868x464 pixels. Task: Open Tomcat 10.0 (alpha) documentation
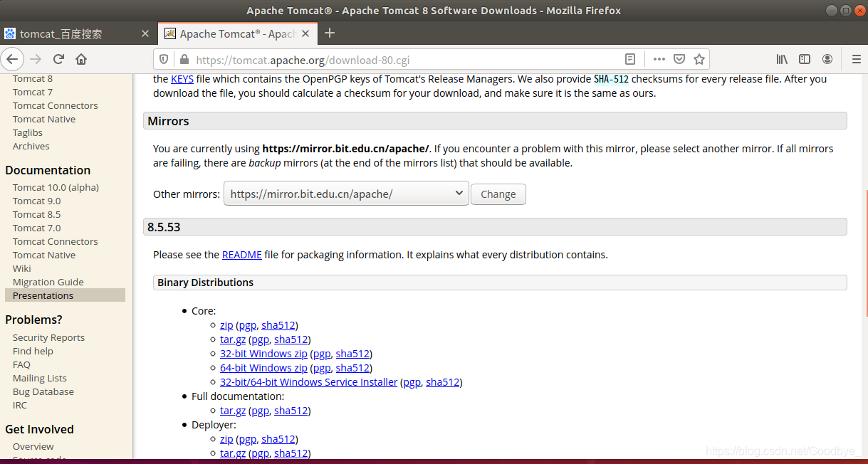(56, 188)
